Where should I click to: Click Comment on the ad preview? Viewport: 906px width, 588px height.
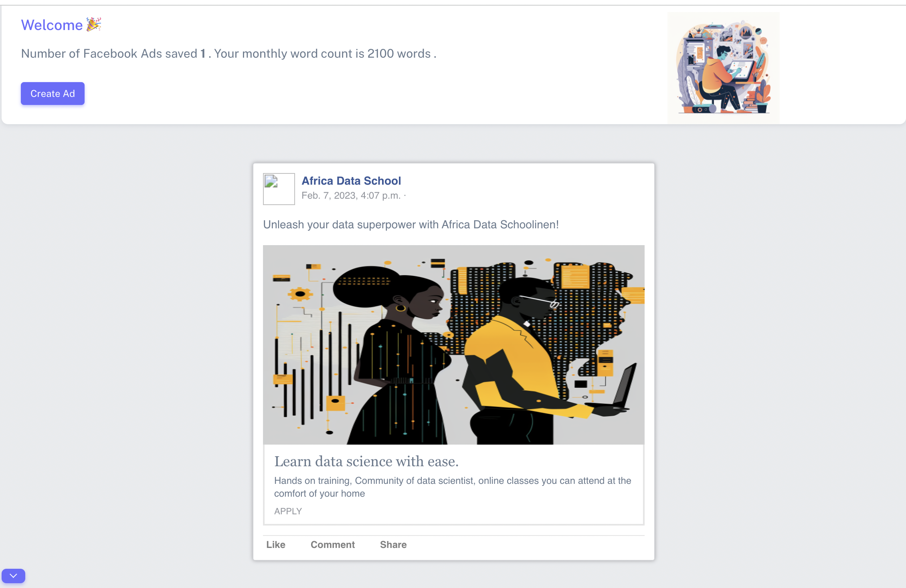click(333, 545)
